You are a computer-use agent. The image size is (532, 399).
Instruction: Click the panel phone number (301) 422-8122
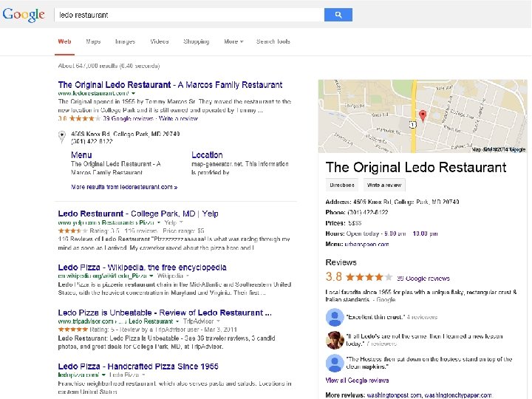click(x=368, y=212)
